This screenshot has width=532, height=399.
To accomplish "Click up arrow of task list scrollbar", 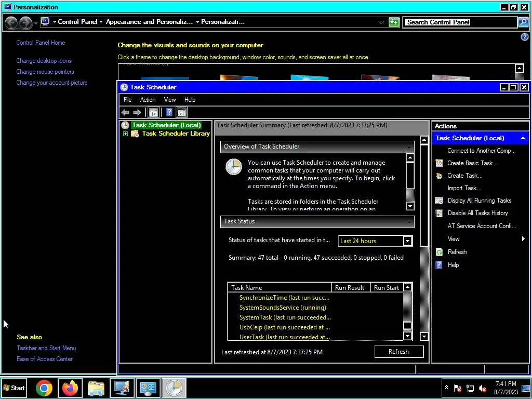I will [408, 287].
